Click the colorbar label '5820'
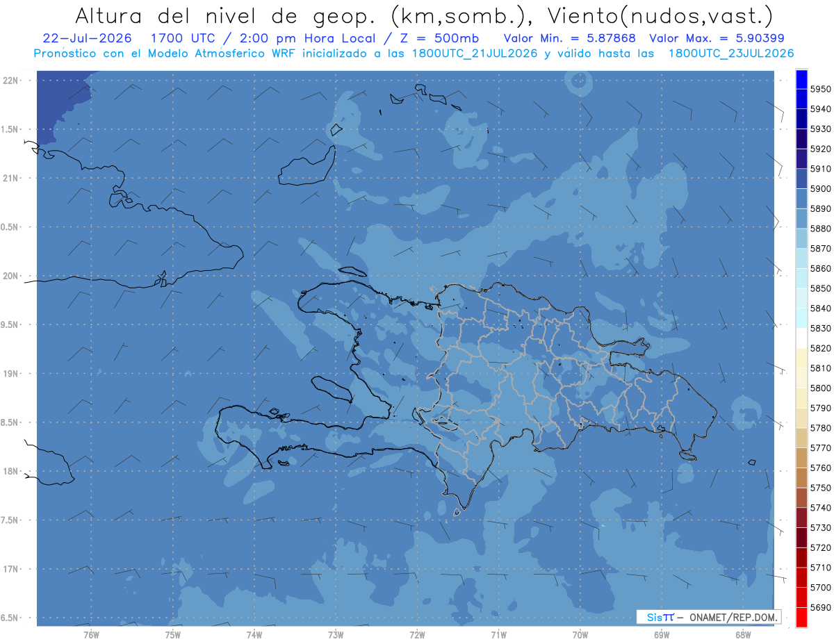 pos(820,348)
